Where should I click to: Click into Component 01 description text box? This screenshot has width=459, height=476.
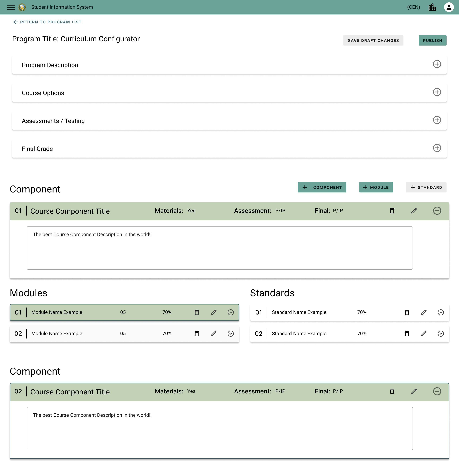(x=220, y=248)
